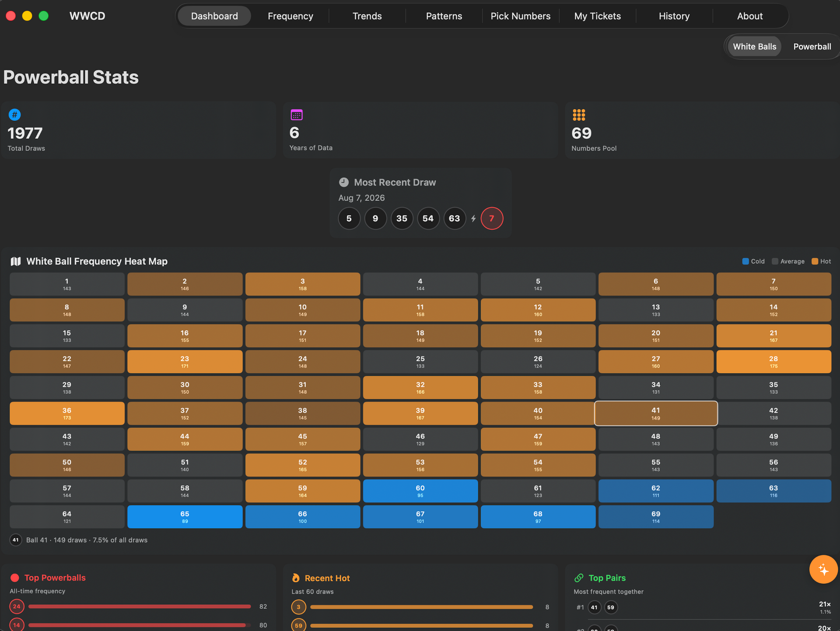
Task: Click the 21× count in Top Pairs
Action: coord(824,604)
